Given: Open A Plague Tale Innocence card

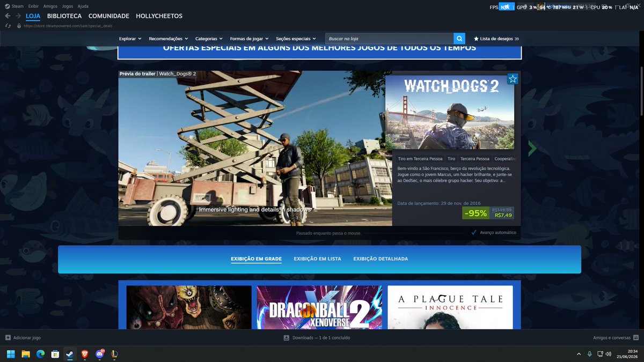Looking at the screenshot, I should [450, 307].
